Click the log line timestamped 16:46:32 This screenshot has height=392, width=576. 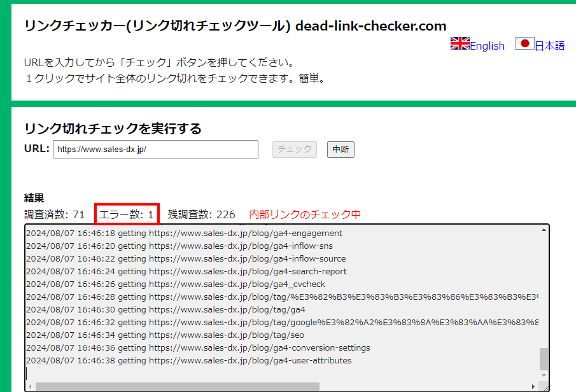point(282,322)
